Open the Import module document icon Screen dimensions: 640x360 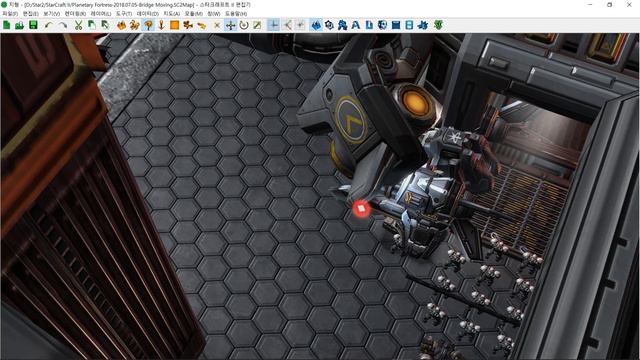(369, 25)
